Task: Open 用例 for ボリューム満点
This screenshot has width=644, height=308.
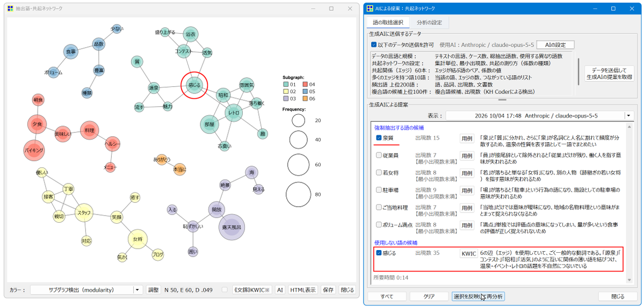Action: click(467, 225)
